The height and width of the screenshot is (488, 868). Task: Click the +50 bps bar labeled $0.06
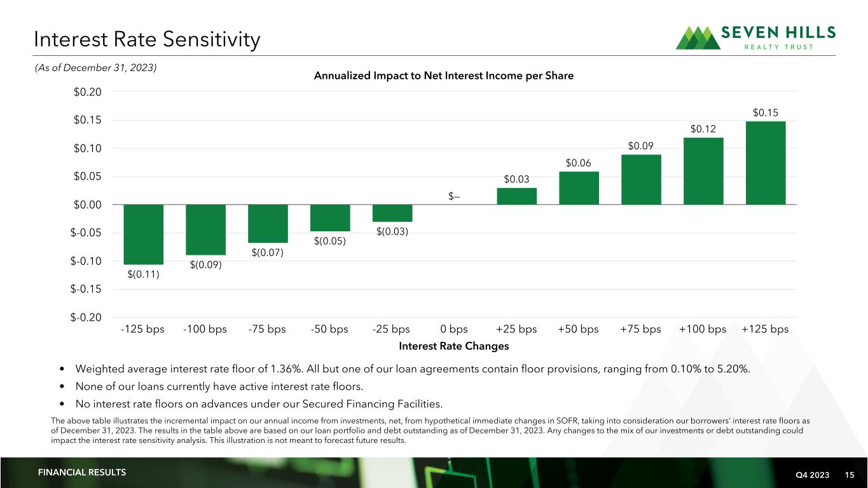click(579, 188)
